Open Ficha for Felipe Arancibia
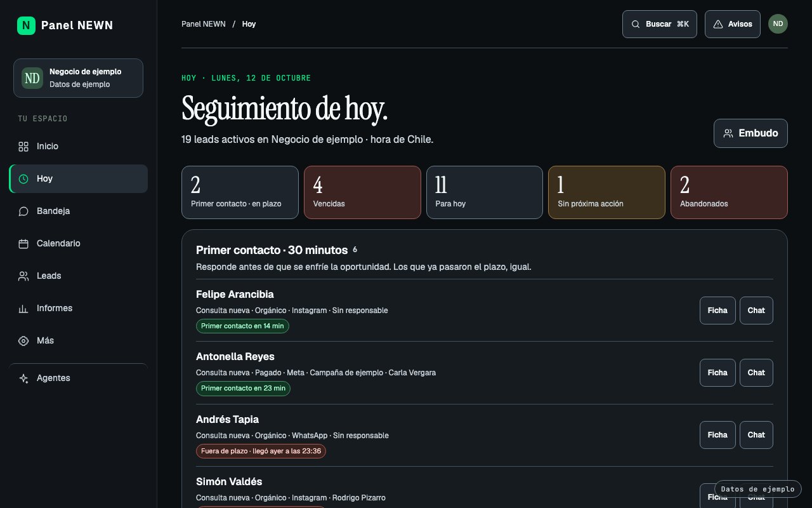The height and width of the screenshot is (508, 812). point(717,311)
